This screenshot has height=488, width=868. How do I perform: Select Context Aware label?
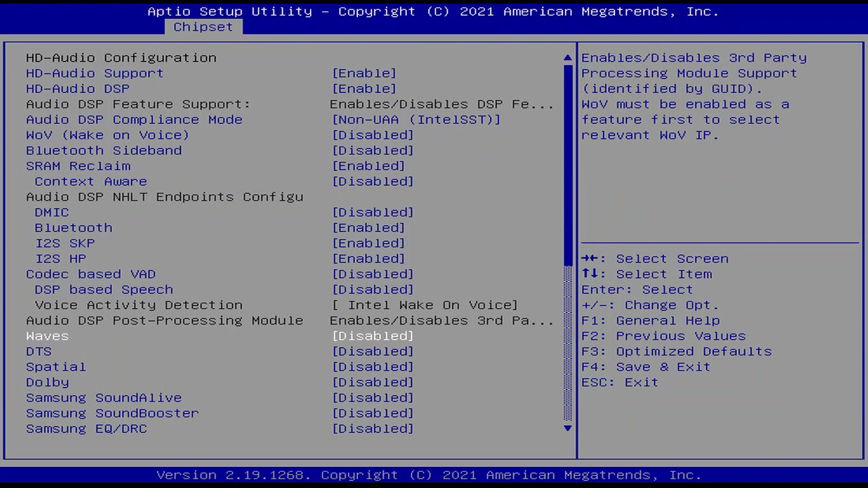coord(91,182)
